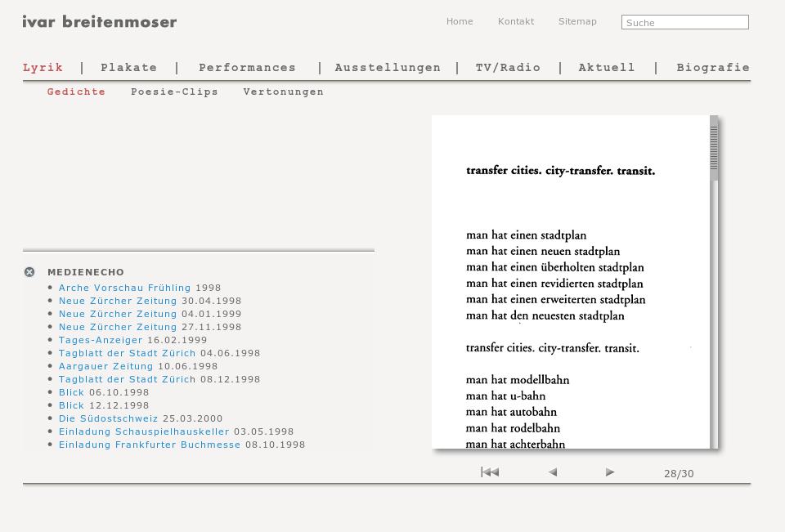
Task: Click the Sitemap link
Action: (x=577, y=21)
